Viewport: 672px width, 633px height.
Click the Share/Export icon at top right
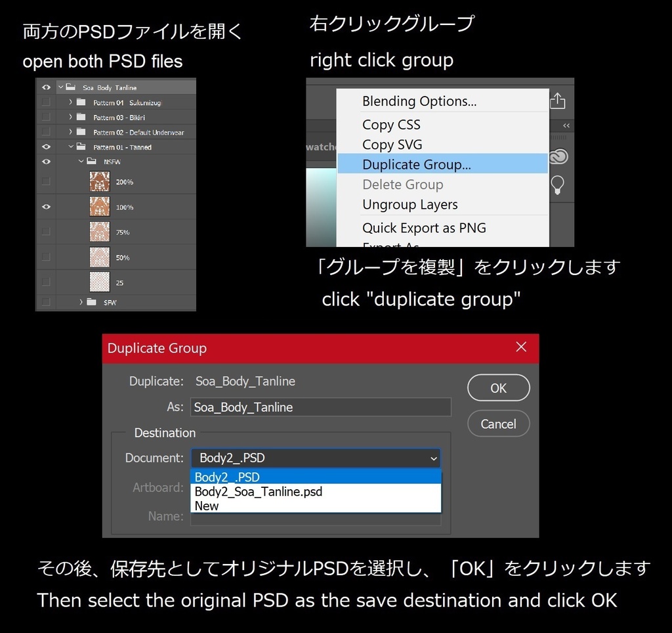point(558,101)
